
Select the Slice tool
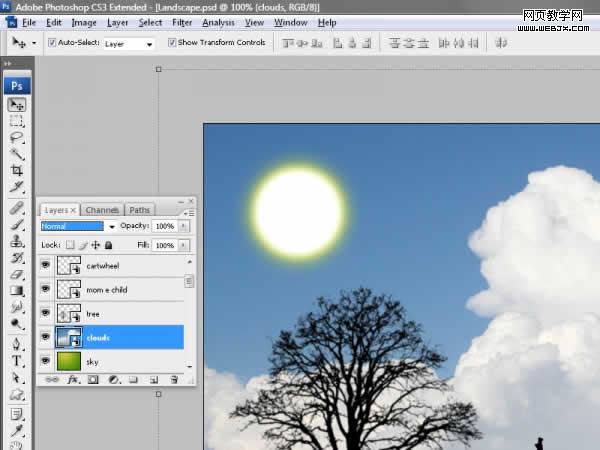coord(17,187)
